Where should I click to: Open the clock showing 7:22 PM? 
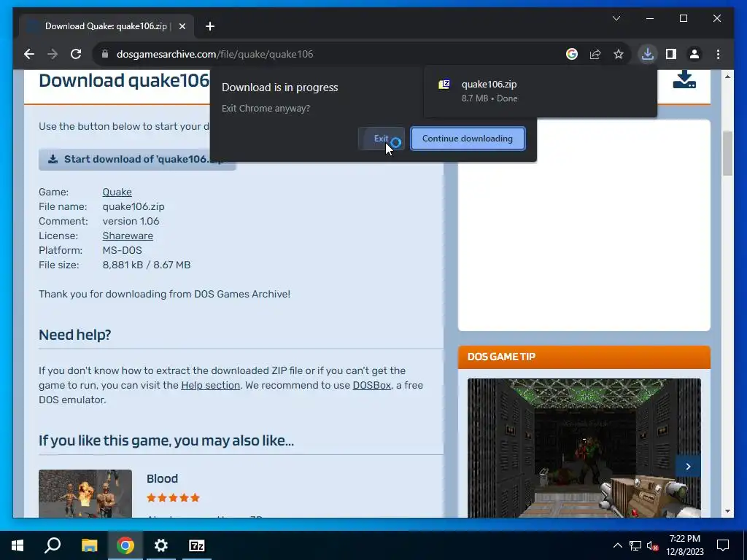[685, 545]
